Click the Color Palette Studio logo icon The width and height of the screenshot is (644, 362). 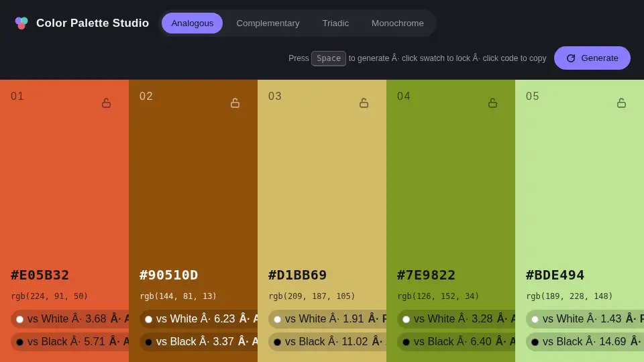click(21, 23)
